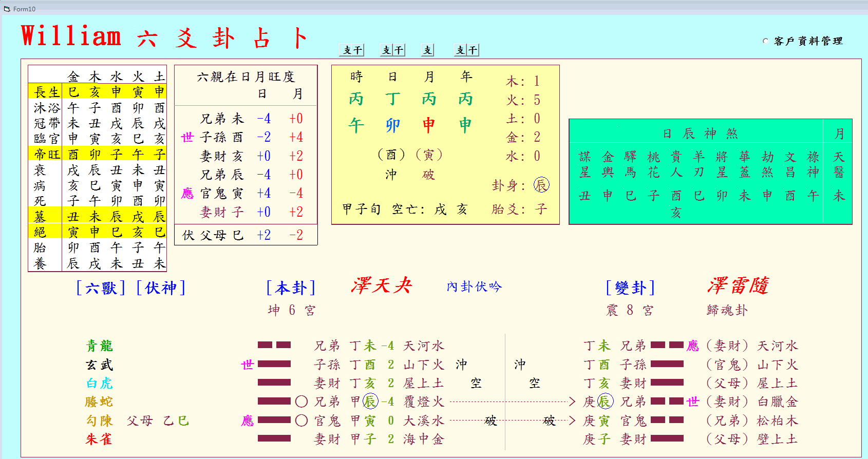The image size is (868, 459).
Task: Click the 震 8 宮 palace label
Action: tap(630, 310)
